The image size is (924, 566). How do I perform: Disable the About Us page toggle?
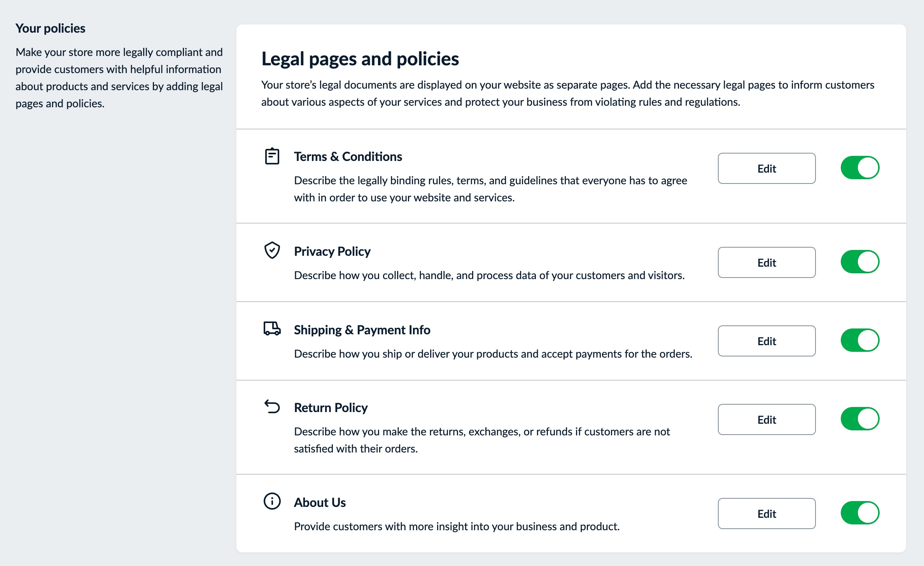(860, 513)
